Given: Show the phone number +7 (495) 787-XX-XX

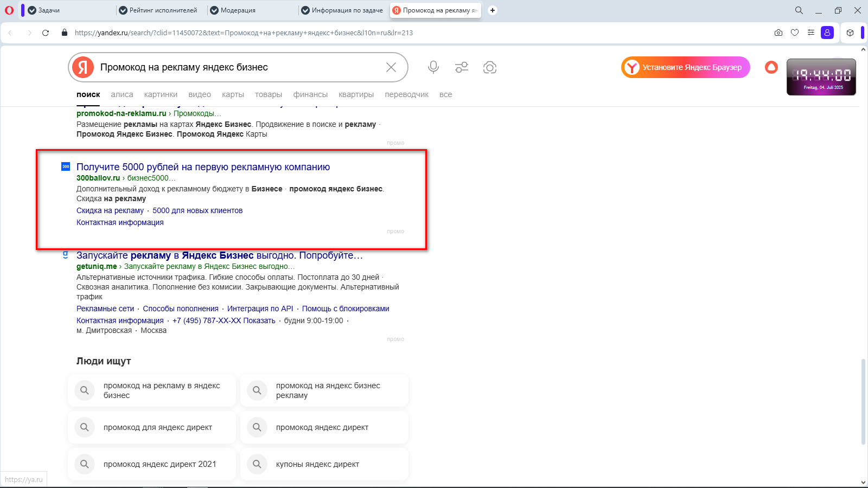Looking at the screenshot, I should [x=224, y=320].
